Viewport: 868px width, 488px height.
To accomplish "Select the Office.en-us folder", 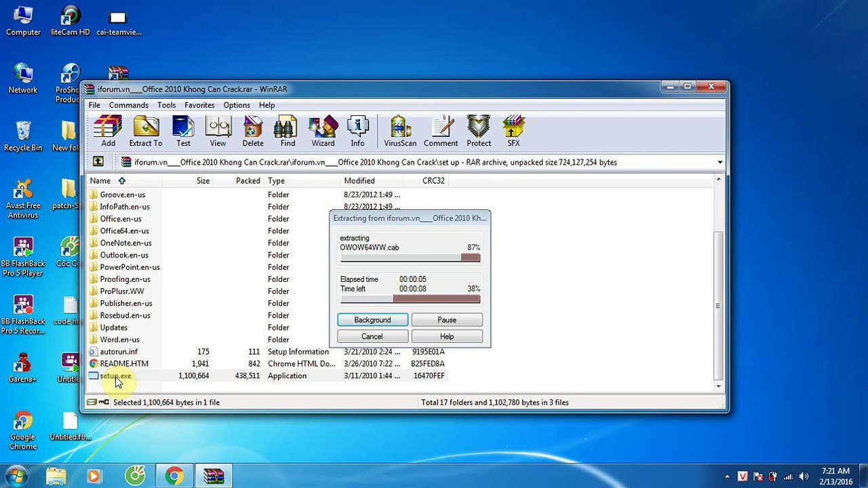I will [x=121, y=219].
